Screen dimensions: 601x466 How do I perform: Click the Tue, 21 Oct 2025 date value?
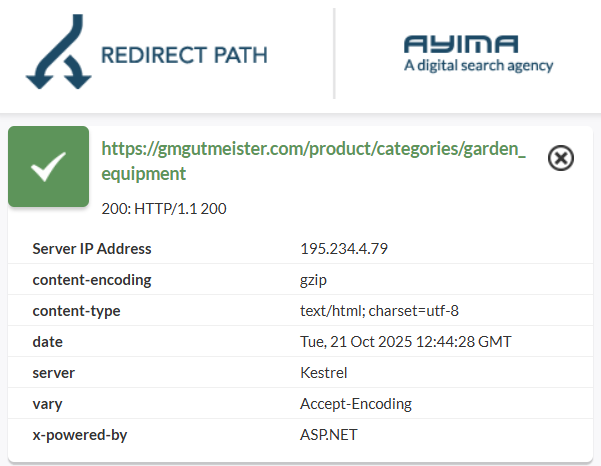[x=405, y=342]
